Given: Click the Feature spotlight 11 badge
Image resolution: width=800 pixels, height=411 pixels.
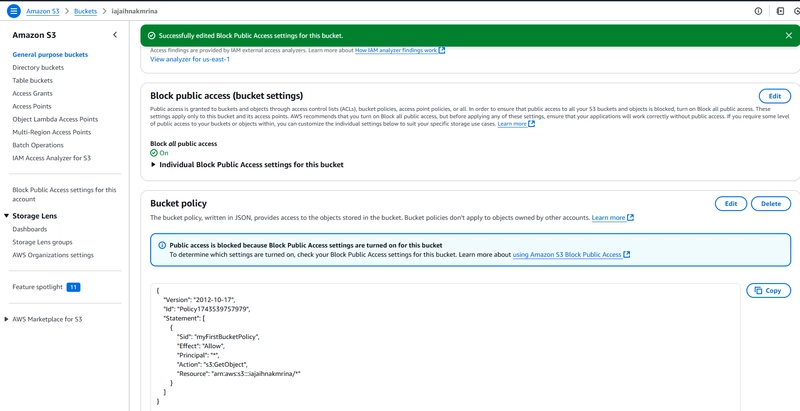Looking at the screenshot, I should [73, 287].
